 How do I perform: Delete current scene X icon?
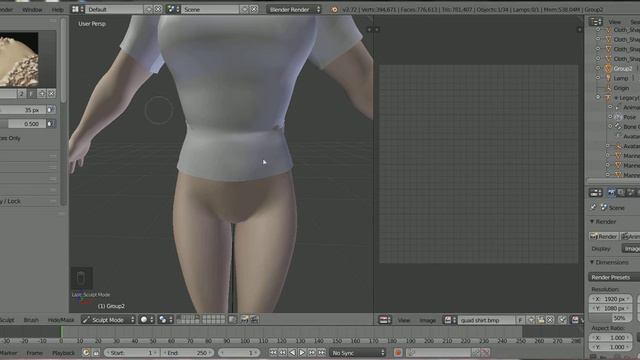pyautogui.click(x=253, y=9)
